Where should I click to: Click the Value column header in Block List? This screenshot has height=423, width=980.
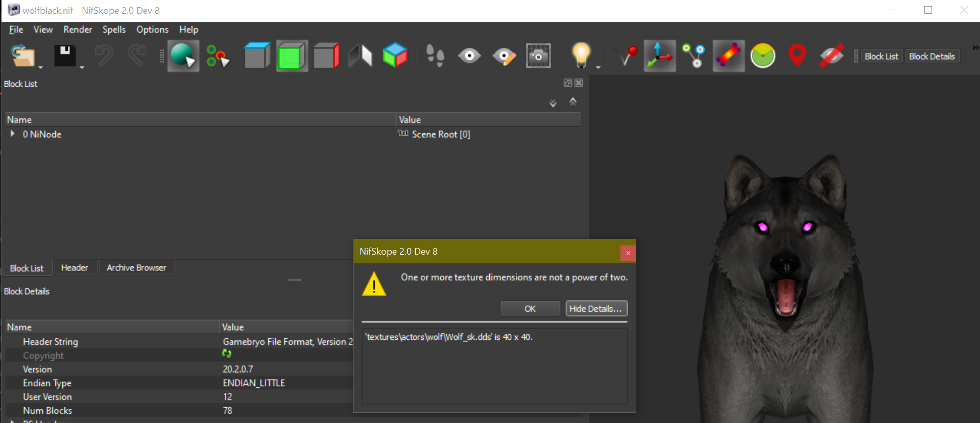(489, 119)
